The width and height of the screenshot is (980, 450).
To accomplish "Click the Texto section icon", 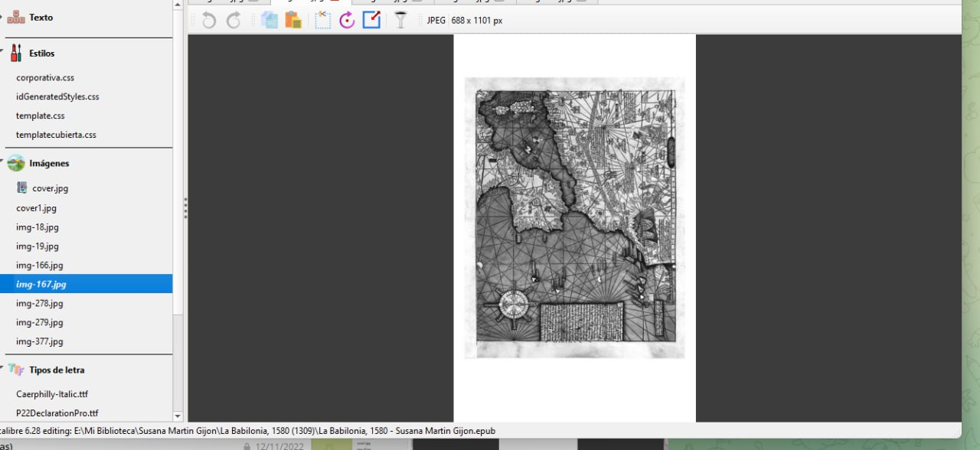I will (x=16, y=18).
